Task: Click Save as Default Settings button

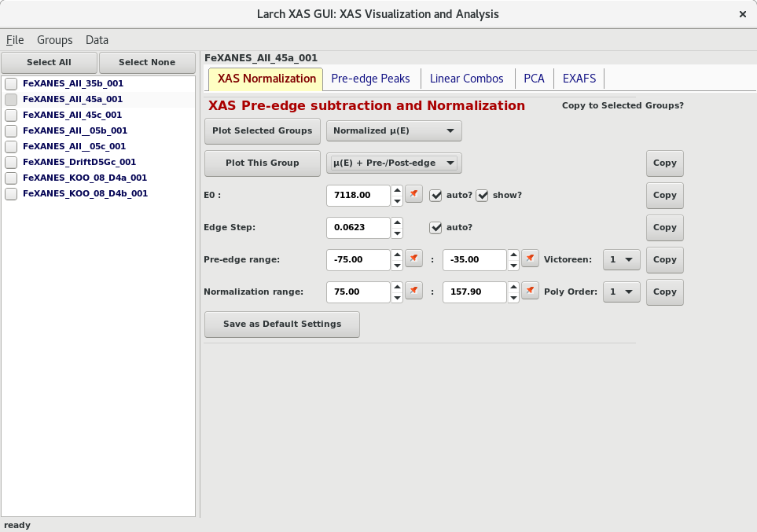Action: click(x=281, y=324)
